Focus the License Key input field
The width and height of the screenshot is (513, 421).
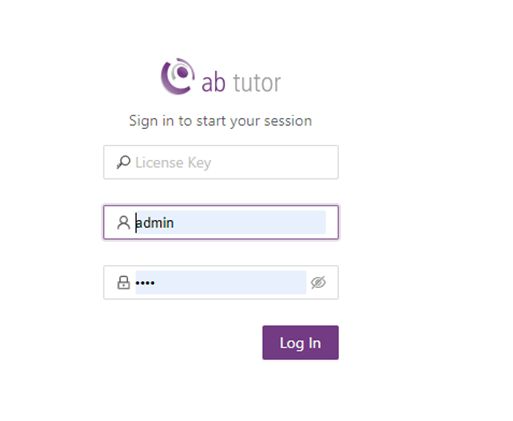pos(221,162)
